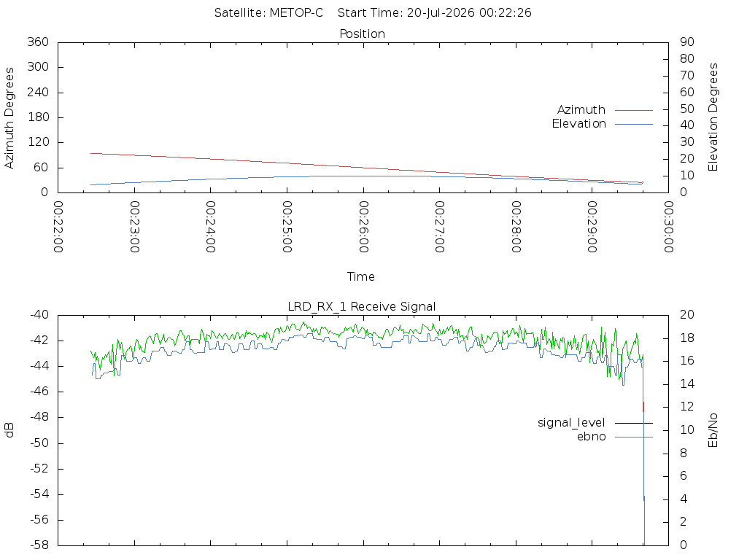
Task: Click the -50 dB axis value
Action: [x=39, y=443]
